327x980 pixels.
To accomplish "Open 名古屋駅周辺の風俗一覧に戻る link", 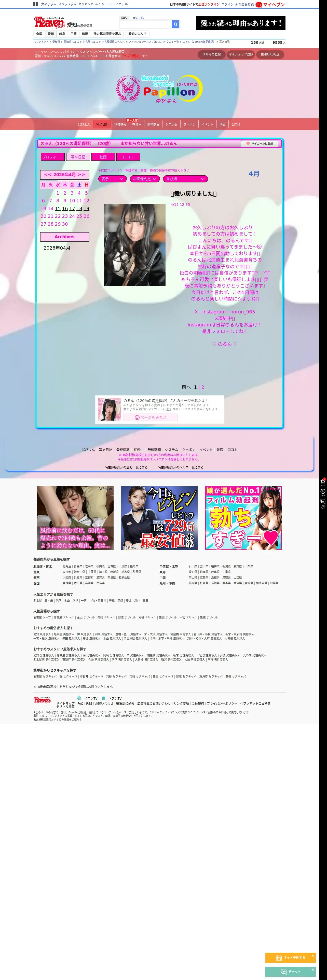I will pyautogui.click(x=126, y=468).
